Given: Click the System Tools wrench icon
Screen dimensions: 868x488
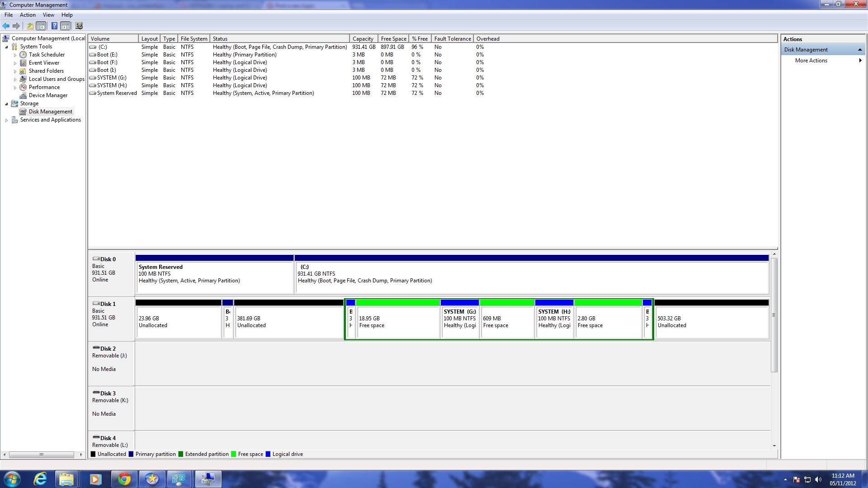Looking at the screenshot, I should pos(14,47).
